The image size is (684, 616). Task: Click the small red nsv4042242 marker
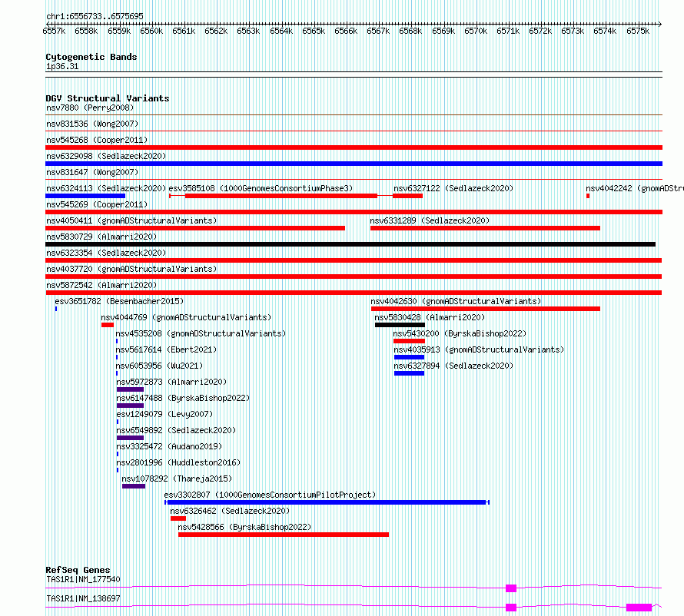click(x=588, y=196)
